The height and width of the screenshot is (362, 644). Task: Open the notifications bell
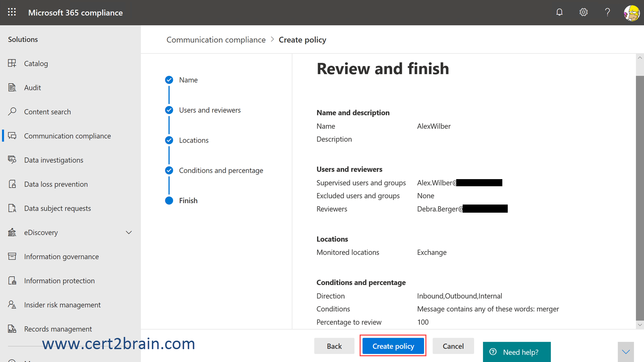(x=559, y=12)
